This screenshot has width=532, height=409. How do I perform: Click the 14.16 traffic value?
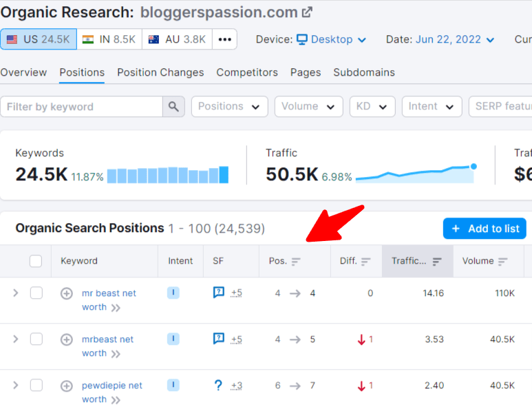tap(434, 293)
